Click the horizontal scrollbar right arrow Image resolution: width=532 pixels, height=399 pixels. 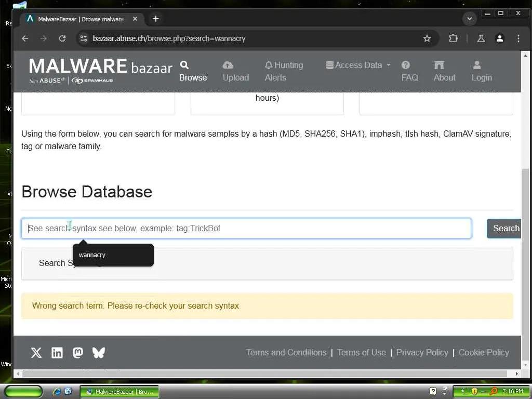(x=517, y=374)
